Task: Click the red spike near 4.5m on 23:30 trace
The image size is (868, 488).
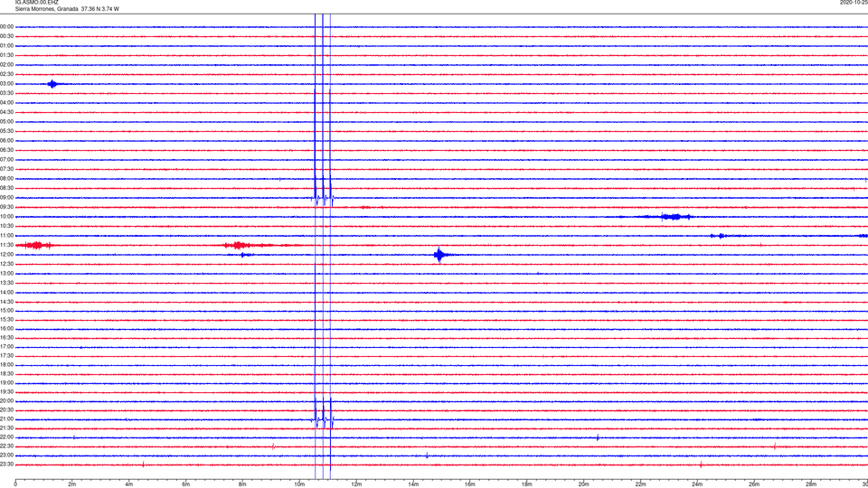Action: (144, 465)
